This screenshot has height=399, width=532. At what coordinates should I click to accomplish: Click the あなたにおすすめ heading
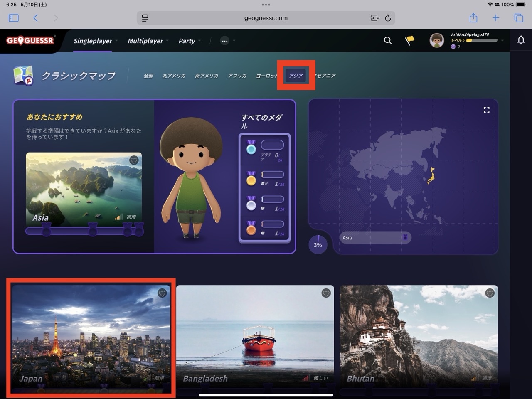pos(54,117)
